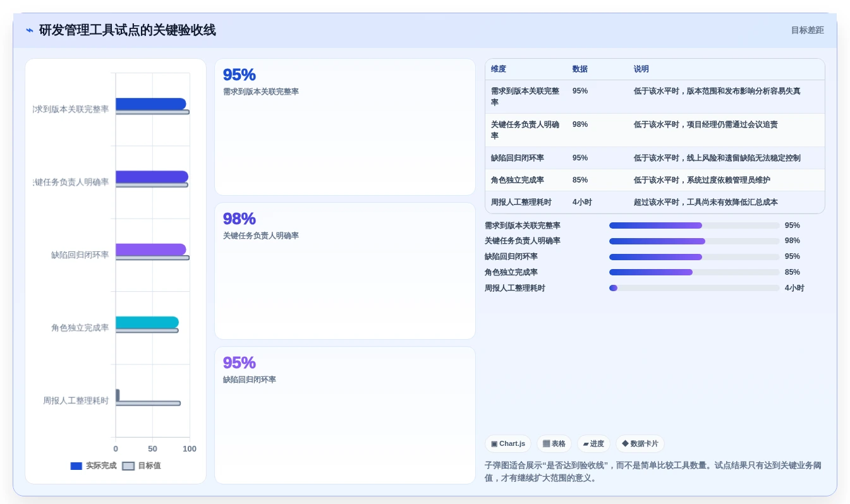Open the 95% 缺陷回归闭环率 data card
This screenshot has width=850, height=504.
coord(345,415)
